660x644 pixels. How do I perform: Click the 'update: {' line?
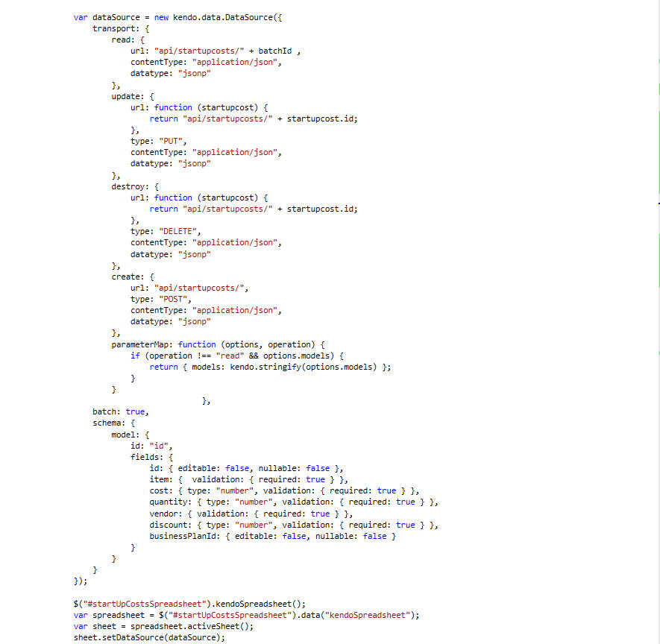(133, 96)
